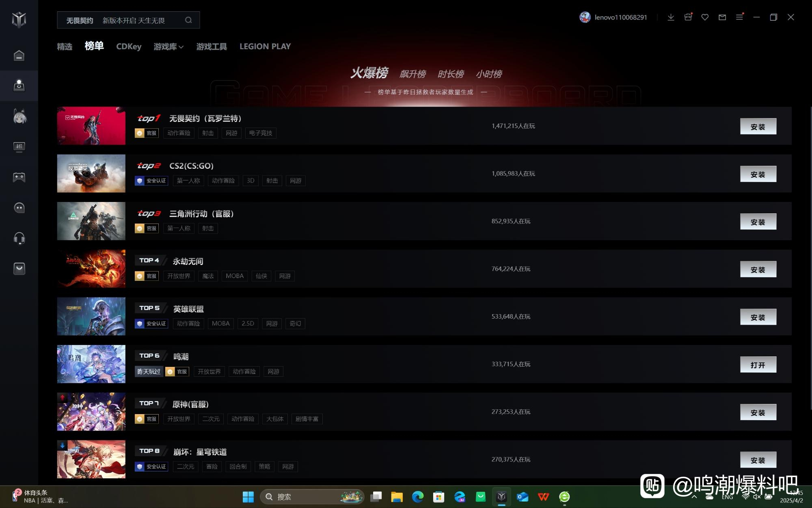
Task: Select the 飙升榜 ranking tab
Action: click(412, 74)
